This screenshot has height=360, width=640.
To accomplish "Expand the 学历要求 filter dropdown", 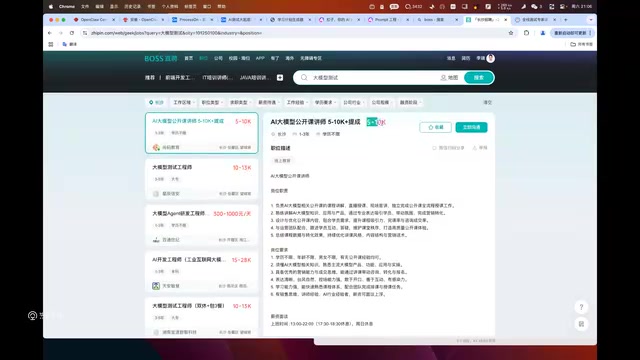I will [x=326, y=102].
